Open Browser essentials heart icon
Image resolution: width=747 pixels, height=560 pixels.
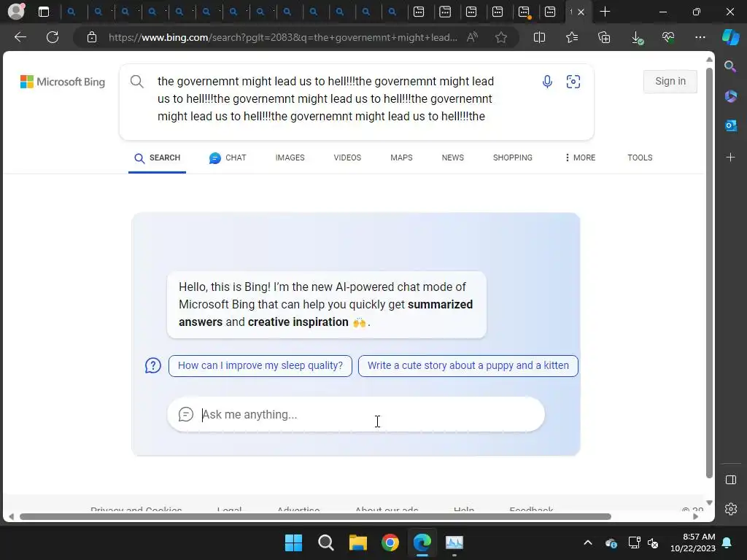tap(668, 37)
